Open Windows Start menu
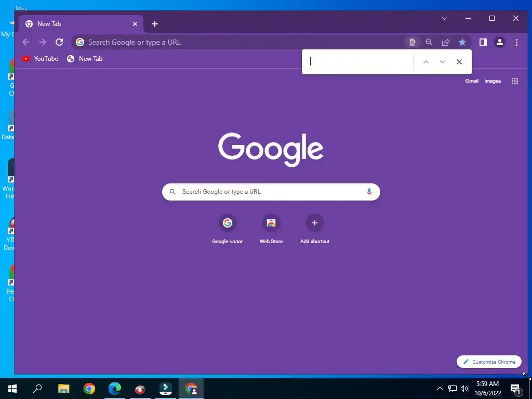The image size is (532, 399). 12,389
